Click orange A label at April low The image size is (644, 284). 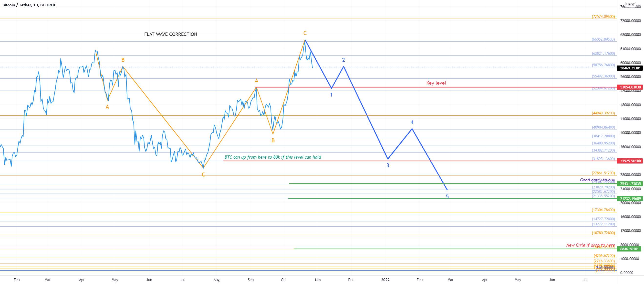tap(107, 107)
